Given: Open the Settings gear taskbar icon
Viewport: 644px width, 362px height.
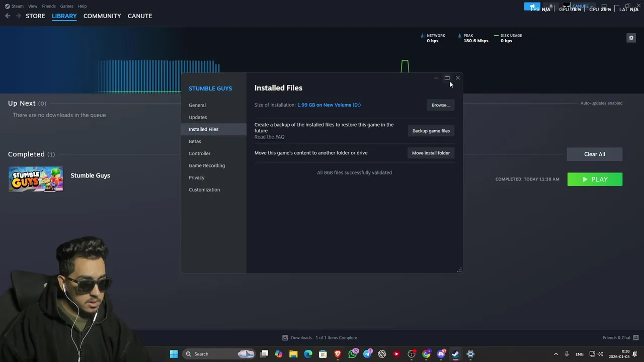Looking at the screenshot, I should click(470, 354).
